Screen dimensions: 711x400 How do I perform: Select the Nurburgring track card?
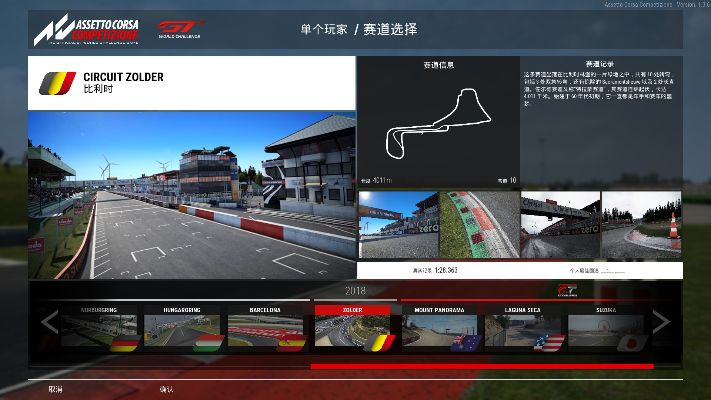[x=99, y=327]
